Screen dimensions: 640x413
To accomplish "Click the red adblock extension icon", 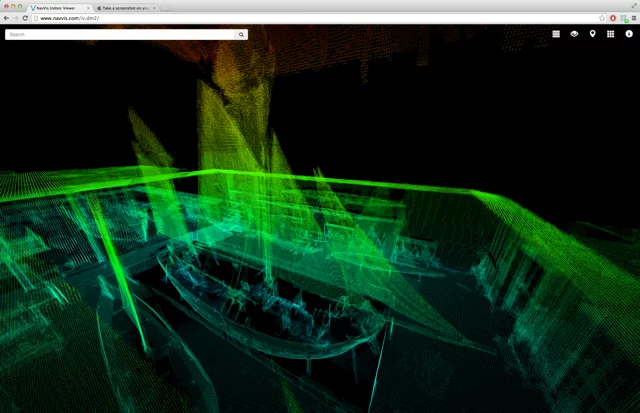I will (x=613, y=18).
